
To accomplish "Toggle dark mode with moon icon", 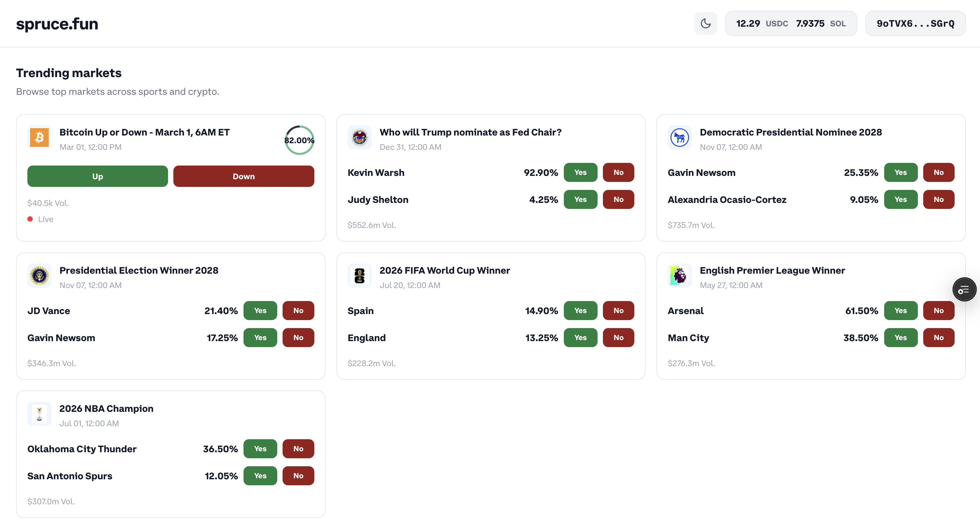I will [x=705, y=24].
